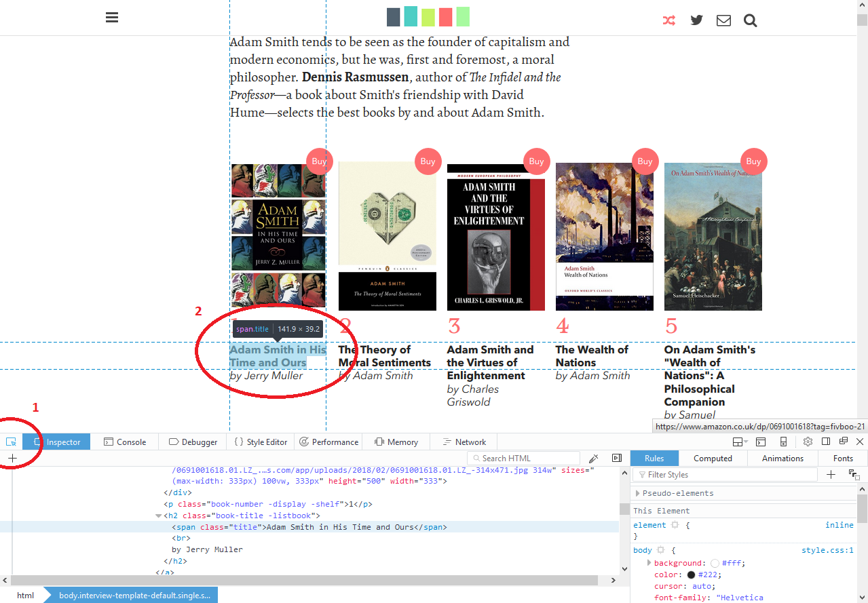The image size is (868, 603).
Task: Open the Twitter icon link
Action: [696, 20]
